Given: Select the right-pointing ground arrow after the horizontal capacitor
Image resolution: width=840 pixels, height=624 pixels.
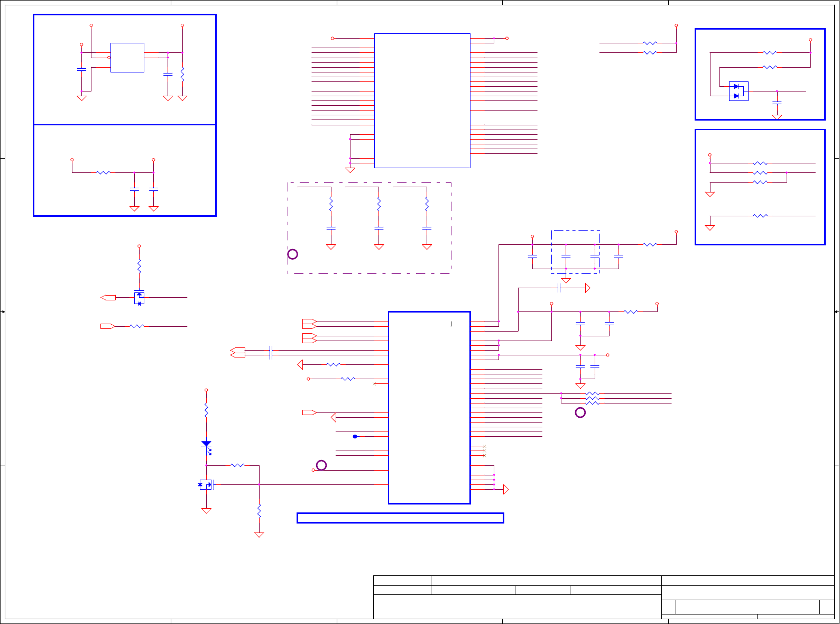Looking at the screenshot, I should [588, 288].
